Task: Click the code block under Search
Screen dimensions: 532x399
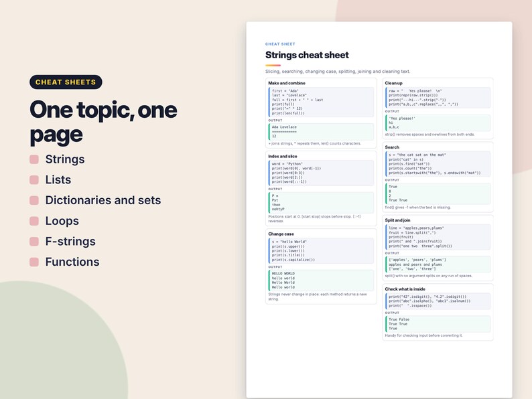Action: [x=438, y=164]
